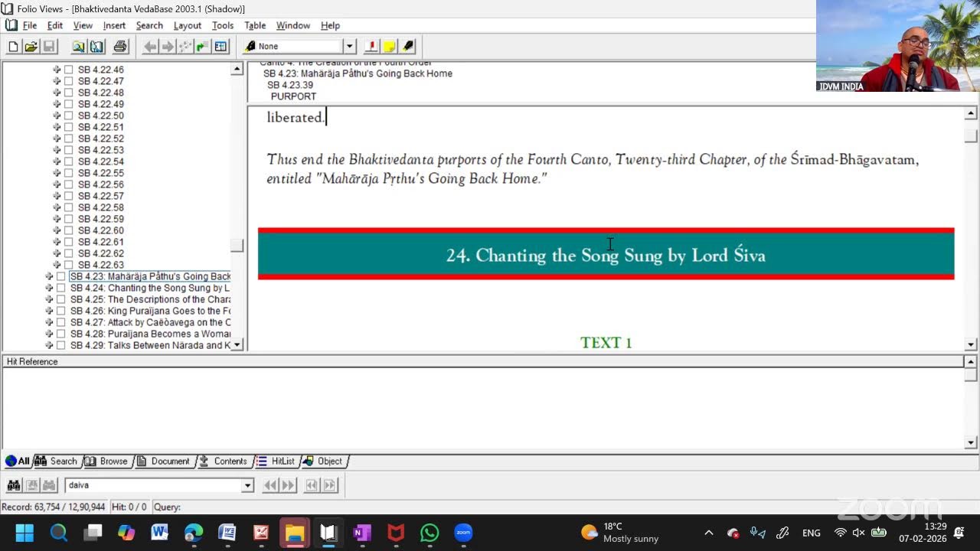Click the ENG language indicator
Screen dimensions: 980x551
pyautogui.click(x=812, y=533)
